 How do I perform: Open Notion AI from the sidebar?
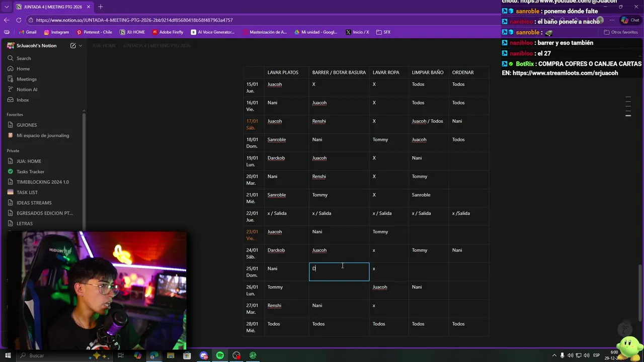coord(44,89)
